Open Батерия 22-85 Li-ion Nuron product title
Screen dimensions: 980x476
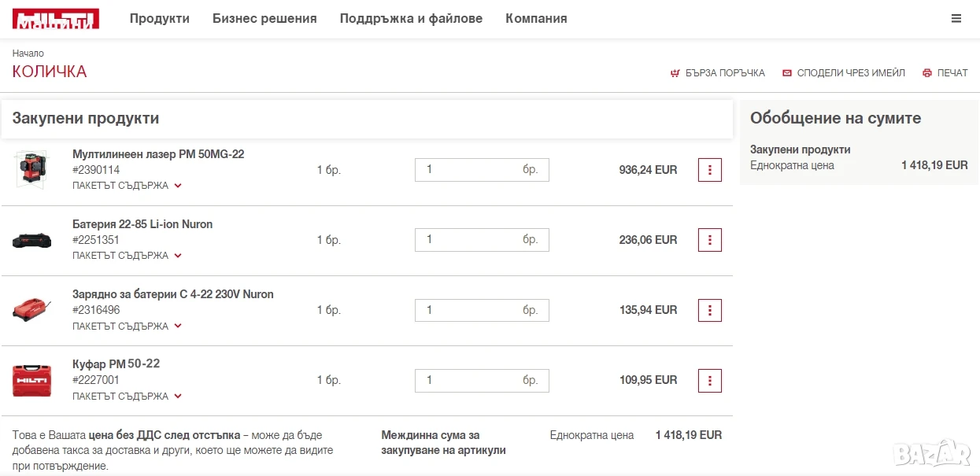(142, 224)
